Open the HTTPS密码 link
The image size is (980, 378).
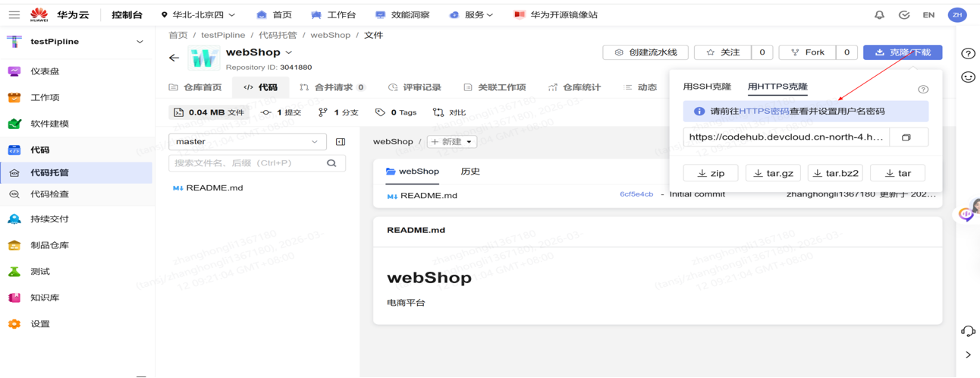click(x=764, y=112)
